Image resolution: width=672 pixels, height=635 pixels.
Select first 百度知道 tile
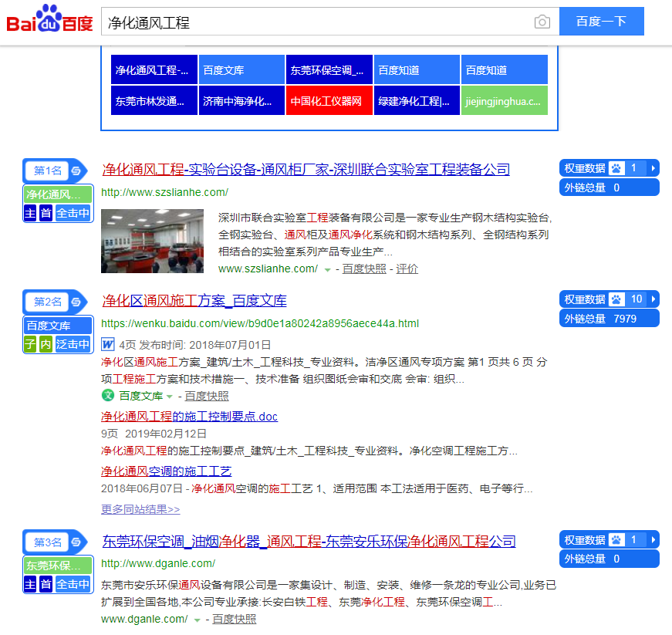pyautogui.click(x=417, y=70)
